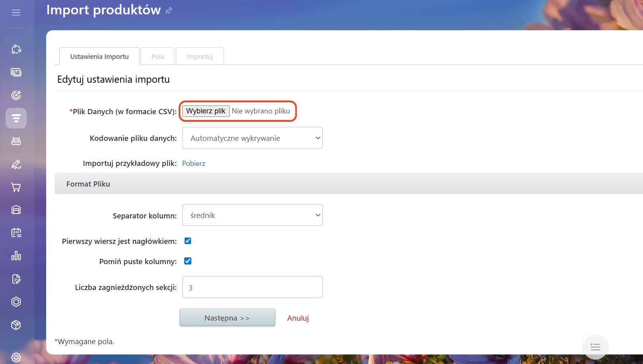Open the CRM funnel sidebar icon
This screenshot has width=643, height=364.
[x=16, y=118]
